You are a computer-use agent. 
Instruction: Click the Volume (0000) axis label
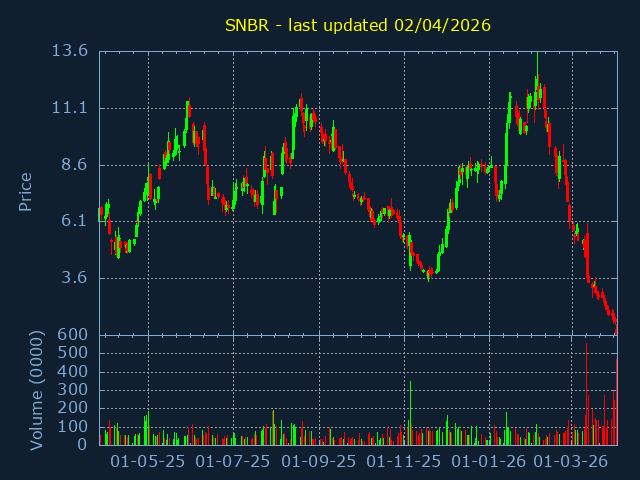(37, 390)
